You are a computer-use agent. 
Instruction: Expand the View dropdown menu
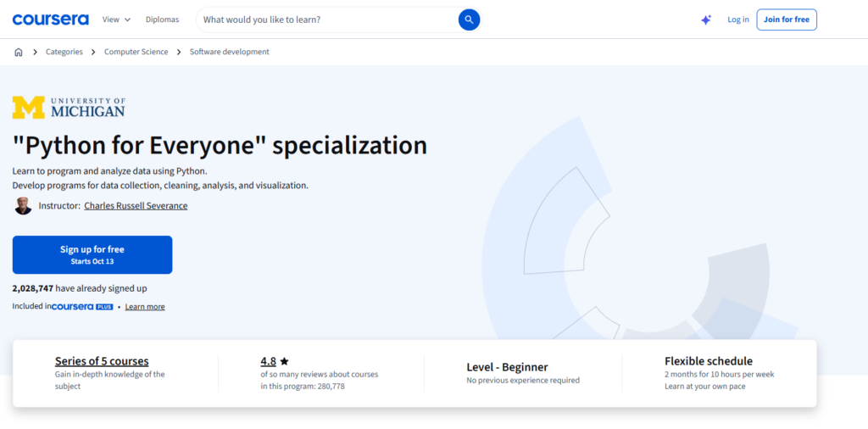(x=116, y=19)
